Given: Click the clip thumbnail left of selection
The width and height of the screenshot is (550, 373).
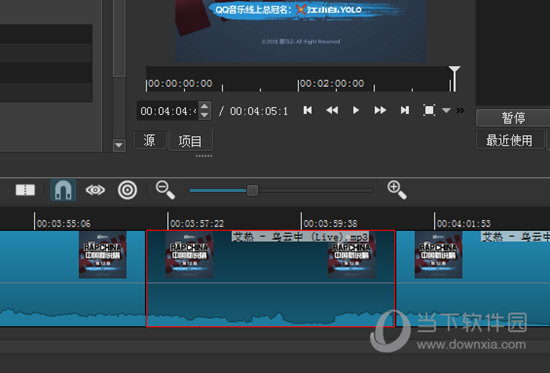Looking at the screenshot, I should point(103,255).
